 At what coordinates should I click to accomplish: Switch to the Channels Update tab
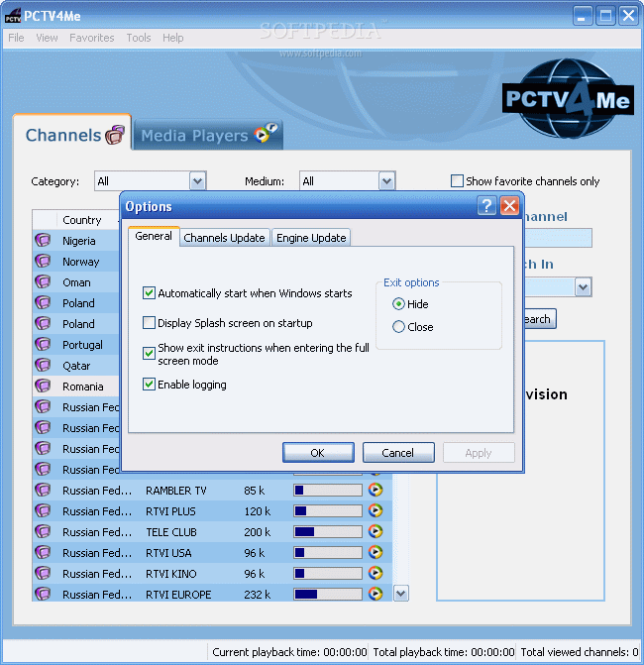(224, 238)
